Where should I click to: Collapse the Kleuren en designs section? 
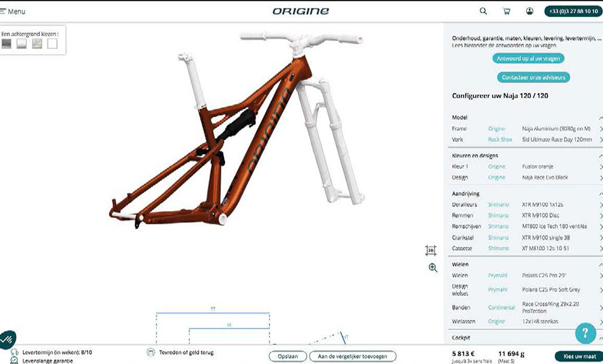(x=601, y=156)
